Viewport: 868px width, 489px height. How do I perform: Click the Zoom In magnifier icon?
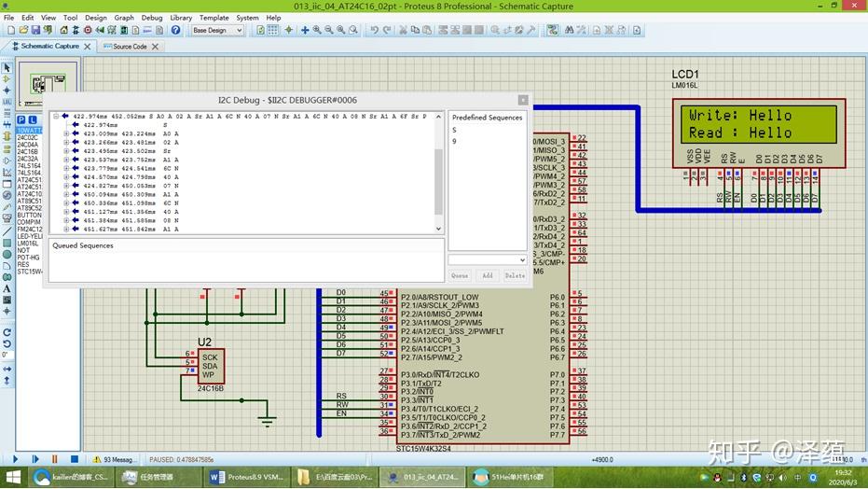click(x=317, y=30)
